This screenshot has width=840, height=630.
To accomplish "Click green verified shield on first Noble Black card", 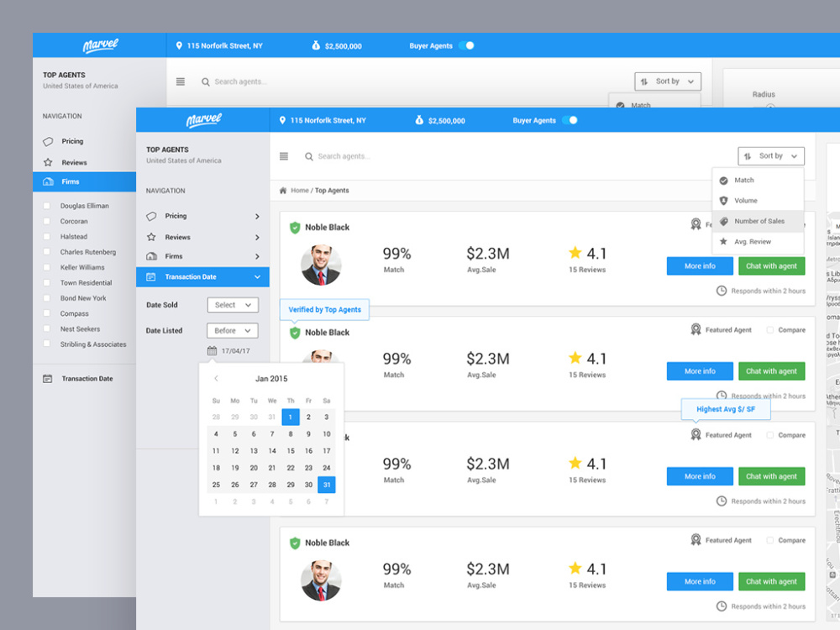I will [295, 228].
